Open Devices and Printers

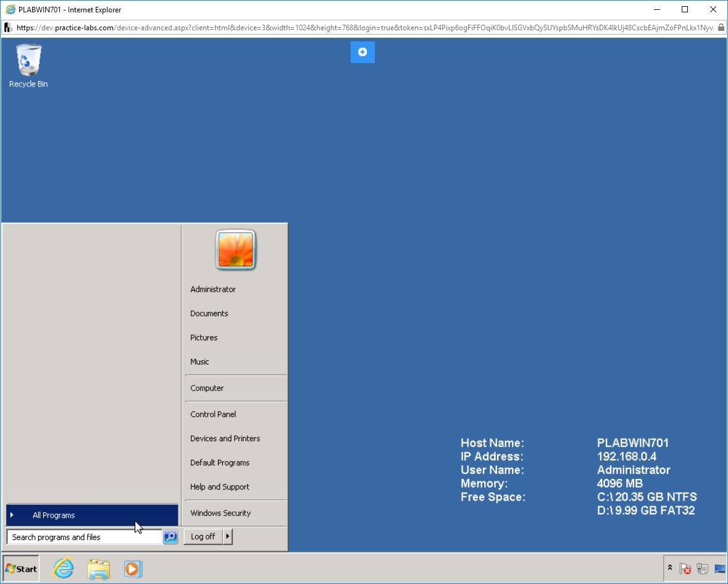click(225, 438)
